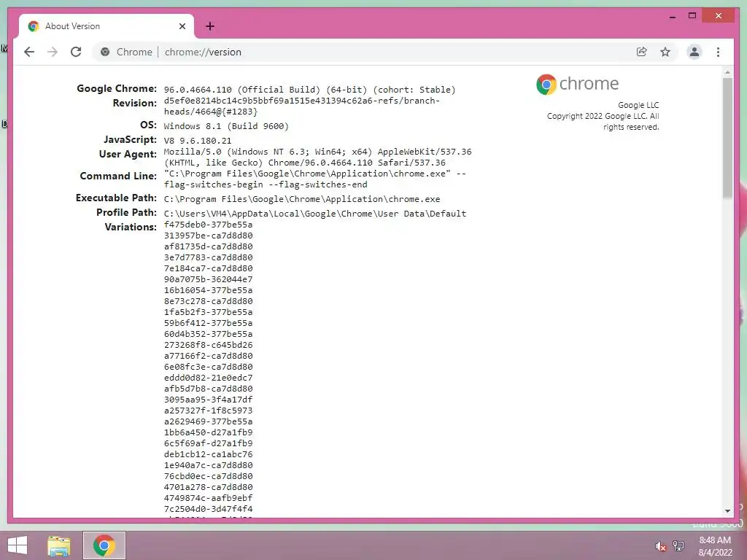Click variation 59b6f412-377be55a

(x=208, y=323)
